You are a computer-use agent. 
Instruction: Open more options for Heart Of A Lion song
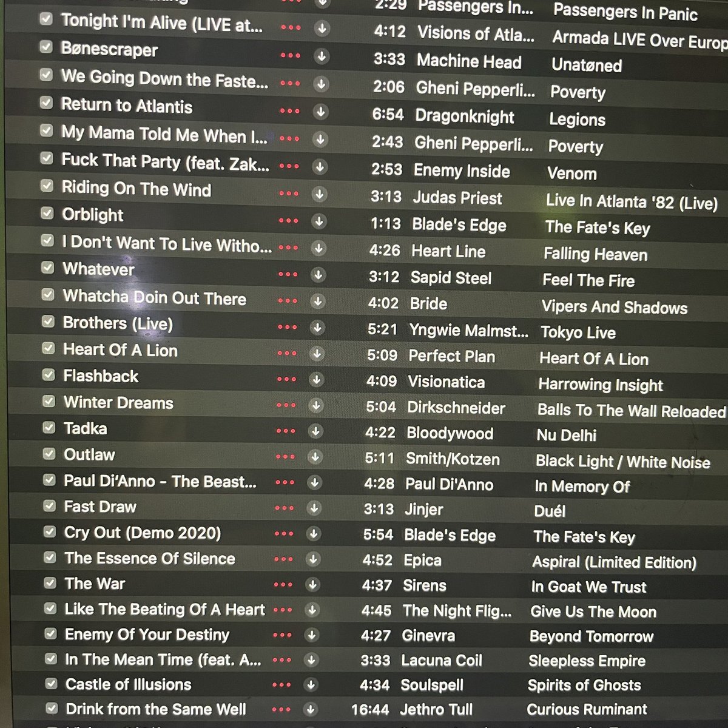coord(287,353)
